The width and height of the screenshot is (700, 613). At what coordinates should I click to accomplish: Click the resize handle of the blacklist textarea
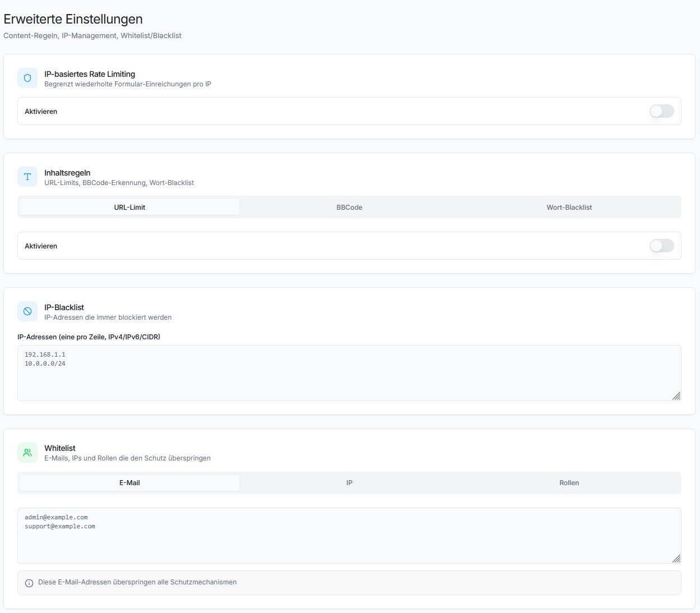click(x=676, y=397)
